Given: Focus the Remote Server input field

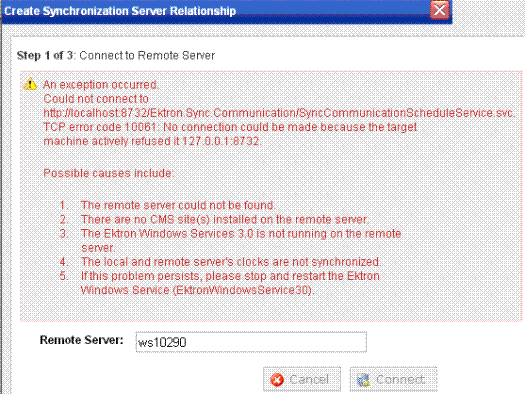Looking at the screenshot, I should coord(251,342).
